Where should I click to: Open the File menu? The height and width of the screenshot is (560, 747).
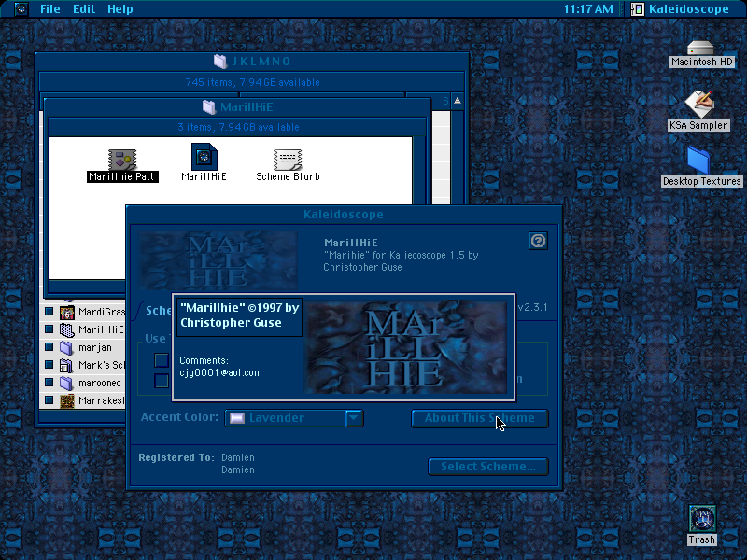(50, 8)
